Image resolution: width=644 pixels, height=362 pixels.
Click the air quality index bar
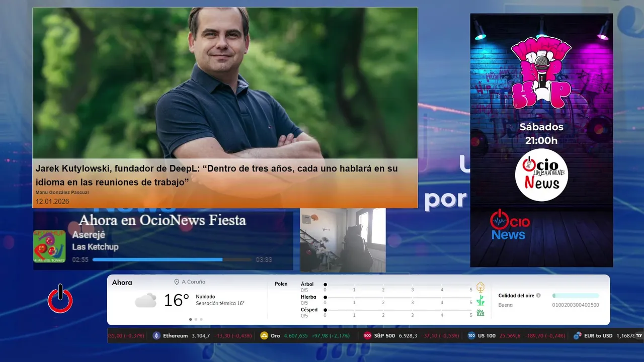point(576,296)
